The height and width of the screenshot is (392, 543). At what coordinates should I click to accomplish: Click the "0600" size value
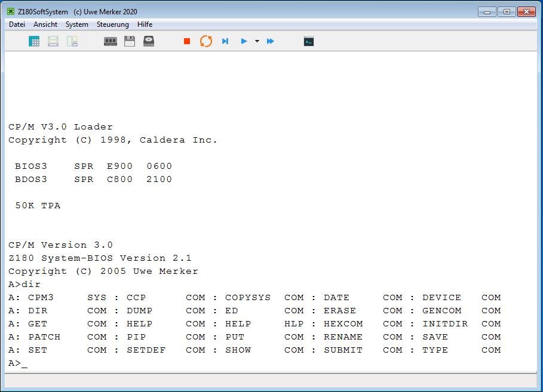(159, 166)
